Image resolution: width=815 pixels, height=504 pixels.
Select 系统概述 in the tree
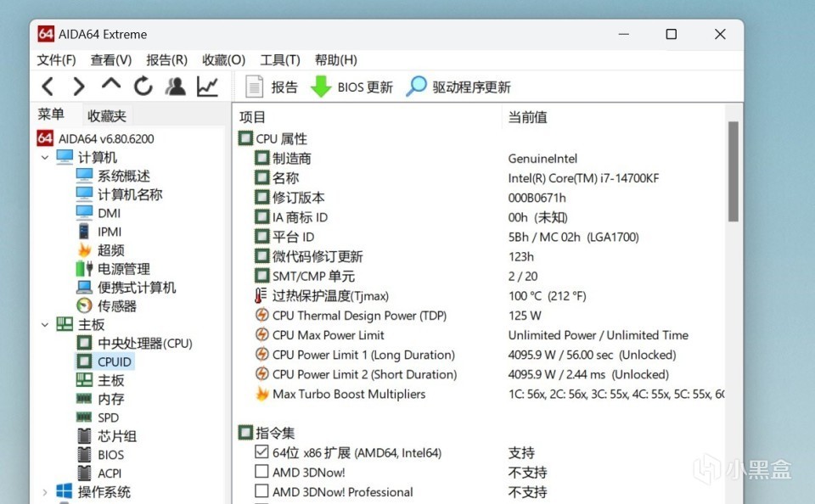113,176
